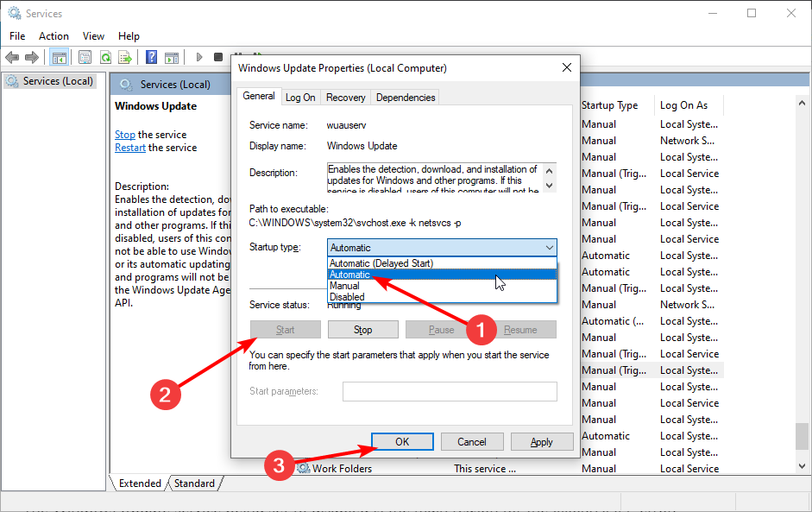Click the 'This service ...' description cell
This screenshot has height=512, width=812.
coord(485,469)
